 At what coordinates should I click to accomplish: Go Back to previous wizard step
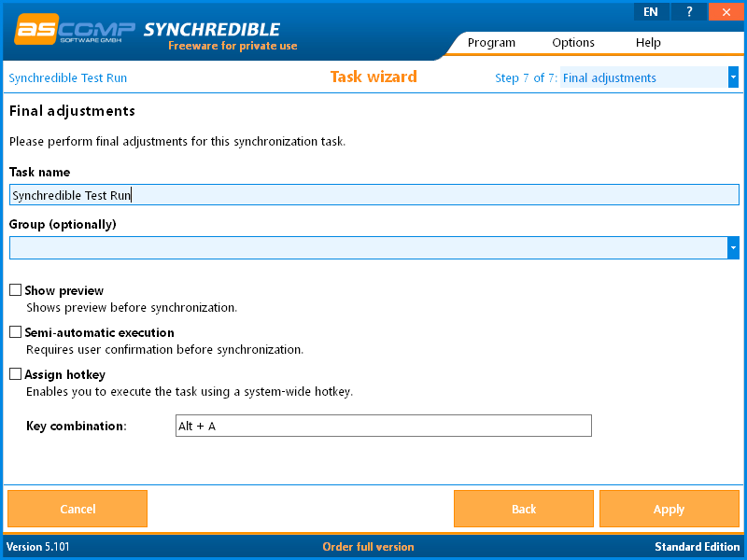click(524, 509)
